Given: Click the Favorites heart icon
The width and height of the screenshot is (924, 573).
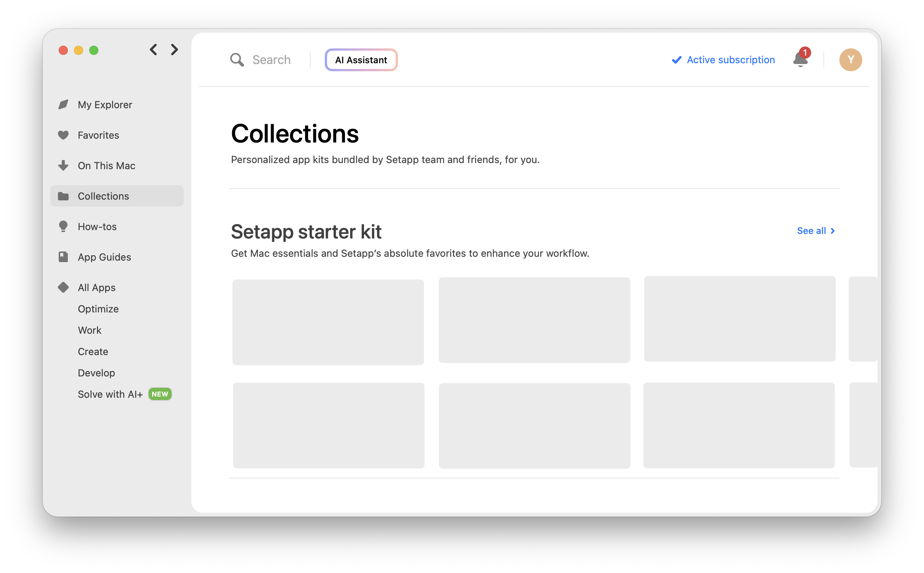Looking at the screenshot, I should pyautogui.click(x=63, y=135).
